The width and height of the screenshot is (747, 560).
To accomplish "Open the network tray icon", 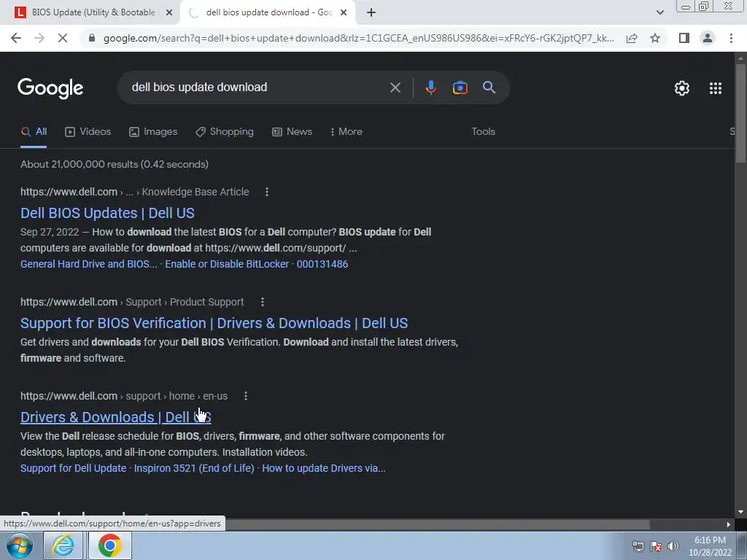I will pyautogui.click(x=638, y=547).
